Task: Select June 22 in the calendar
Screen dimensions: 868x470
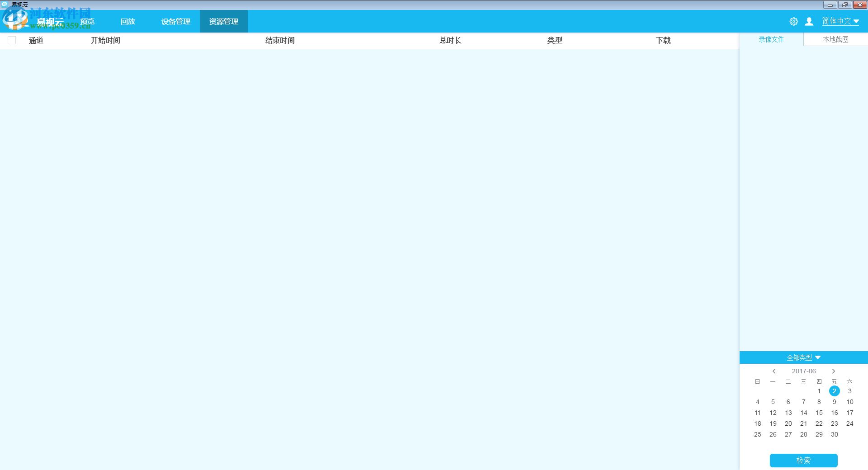Action: coord(819,423)
